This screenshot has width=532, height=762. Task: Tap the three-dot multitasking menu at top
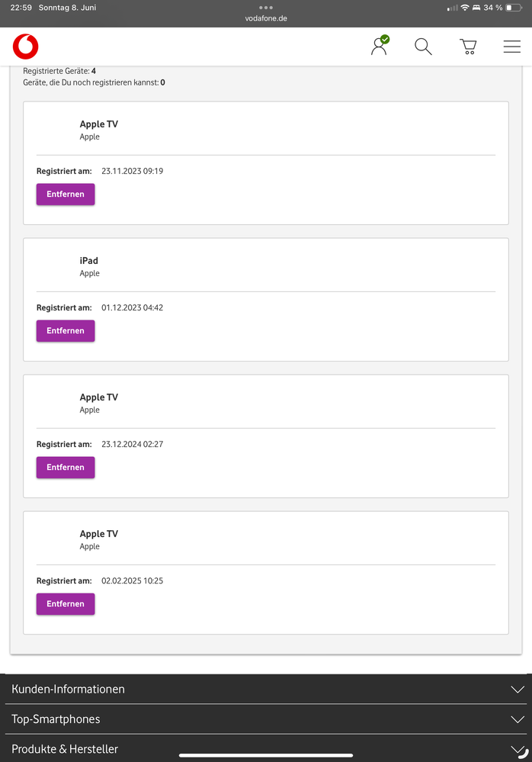[266, 8]
